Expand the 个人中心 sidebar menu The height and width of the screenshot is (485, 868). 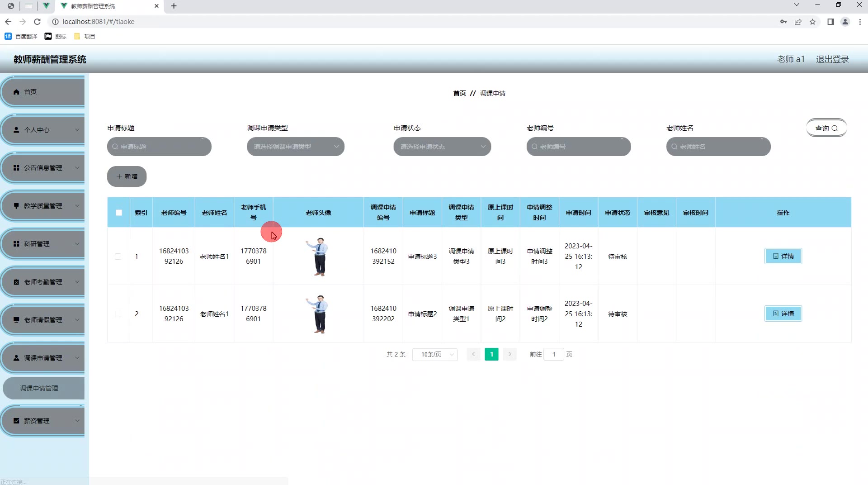[x=43, y=130]
